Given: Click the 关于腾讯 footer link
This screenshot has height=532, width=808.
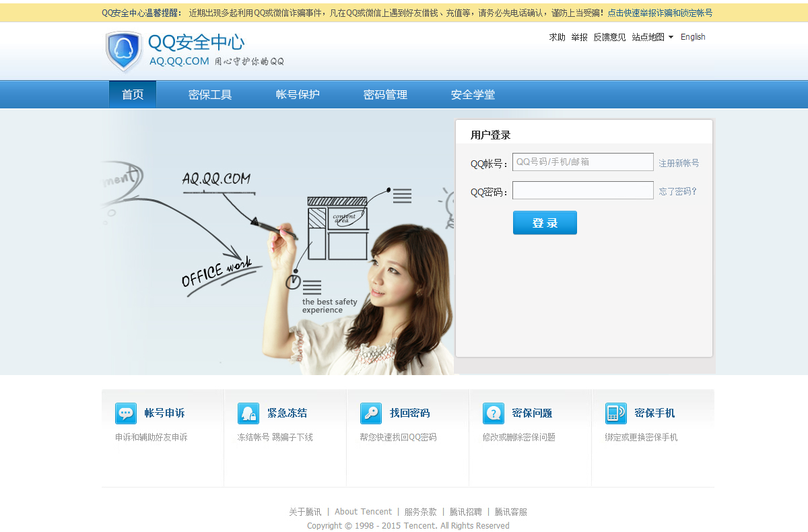Looking at the screenshot, I should coord(305,512).
